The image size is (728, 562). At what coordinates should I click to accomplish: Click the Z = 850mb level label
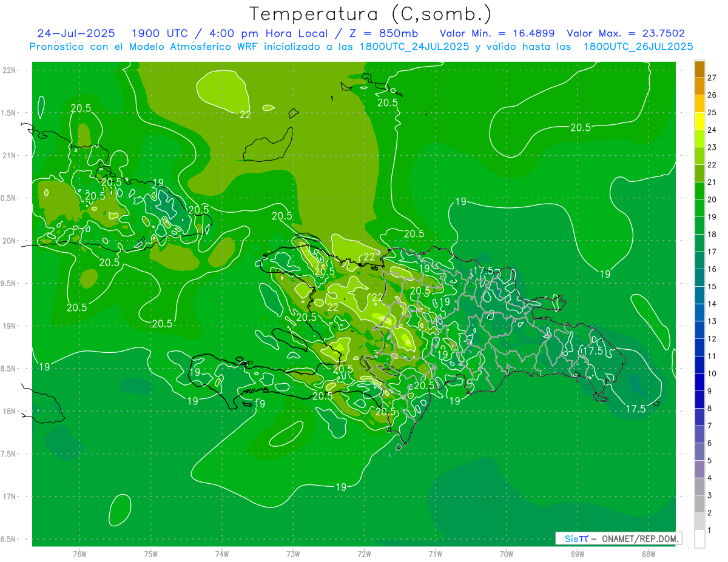(x=382, y=33)
